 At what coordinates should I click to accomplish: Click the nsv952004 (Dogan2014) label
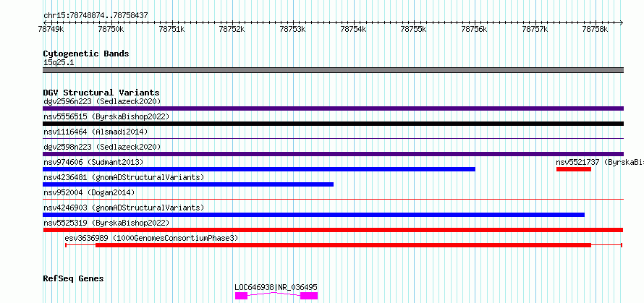(89, 192)
